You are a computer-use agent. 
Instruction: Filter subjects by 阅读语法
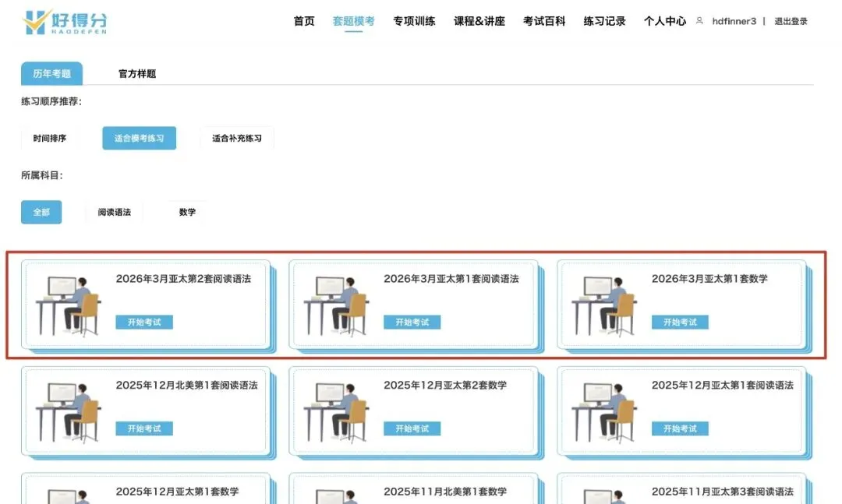(x=114, y=212)
